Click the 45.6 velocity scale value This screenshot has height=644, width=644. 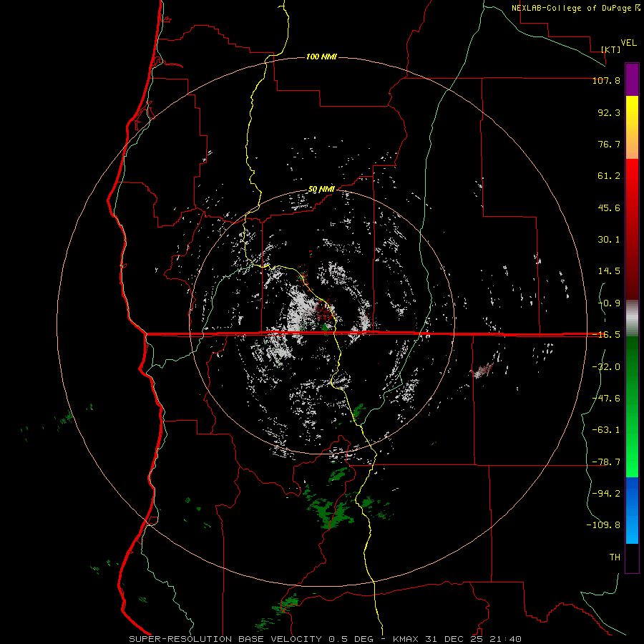click(x=609, y=208)
